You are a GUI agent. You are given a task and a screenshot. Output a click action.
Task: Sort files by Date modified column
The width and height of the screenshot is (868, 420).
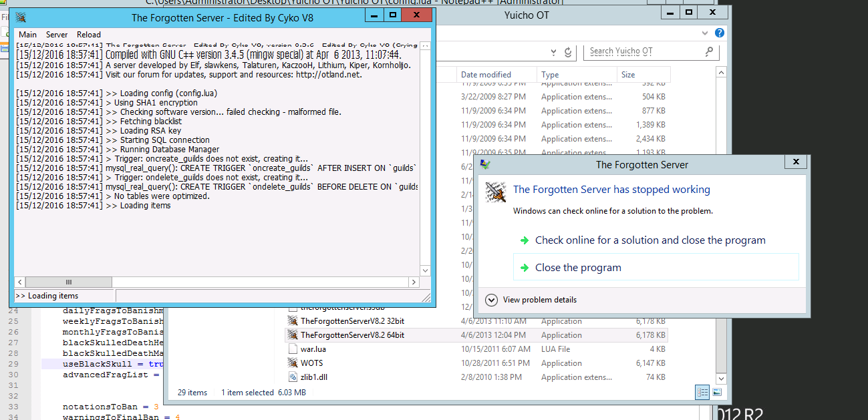point(497,75)
